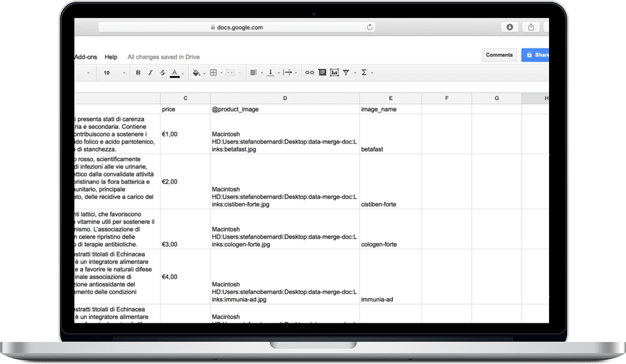Select the 'acido pantotenico' description cell

(x=118, y=134)
